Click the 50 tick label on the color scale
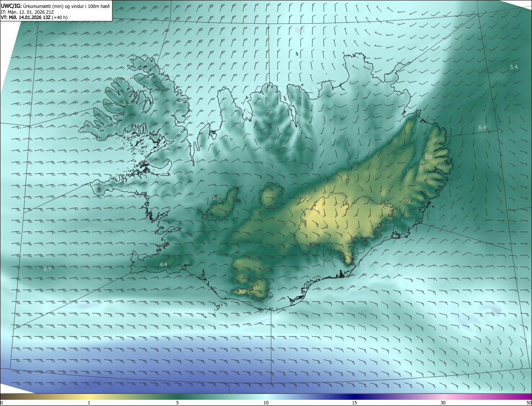The width and height of the screenshot is (532, 406). coord(529,403)
